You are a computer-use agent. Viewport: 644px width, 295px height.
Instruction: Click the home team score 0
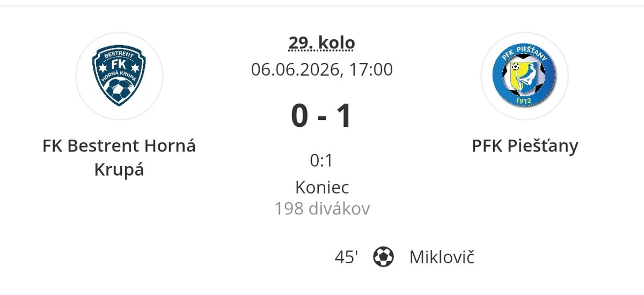[x=299, y=116]
